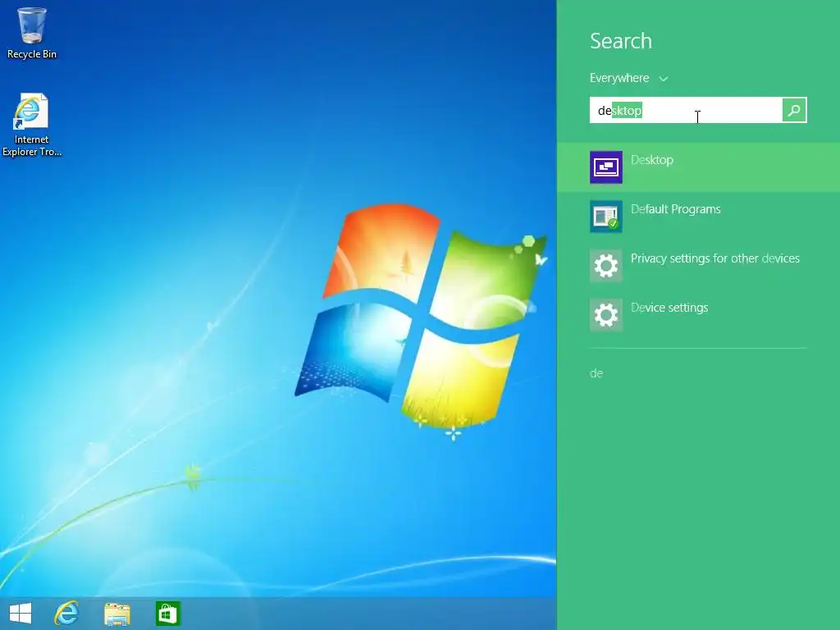Open File Explorer from the taskbar
This screenshot has height=630, width=840.
tap(116, 614)
